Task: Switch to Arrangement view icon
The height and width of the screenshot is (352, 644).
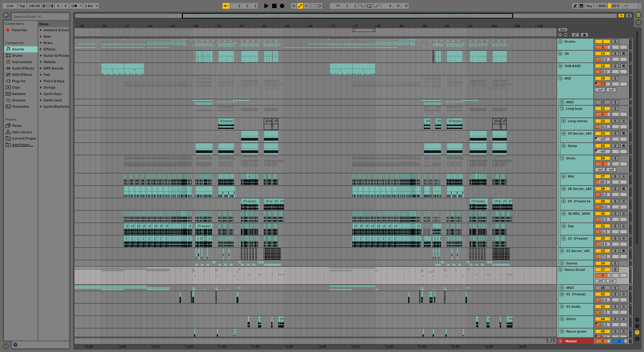Action: (x=638, y=15)
